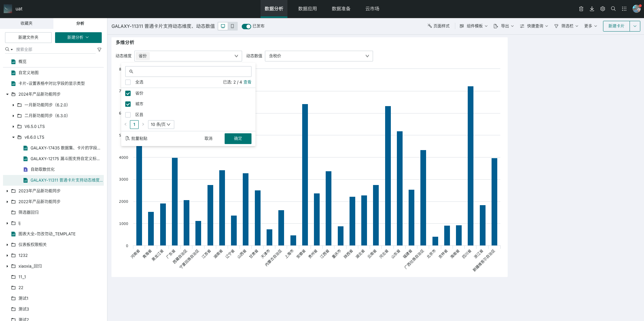
Task: Click the search magnifier in top bar
Action: pyautogui.click(x=613, y=9)
